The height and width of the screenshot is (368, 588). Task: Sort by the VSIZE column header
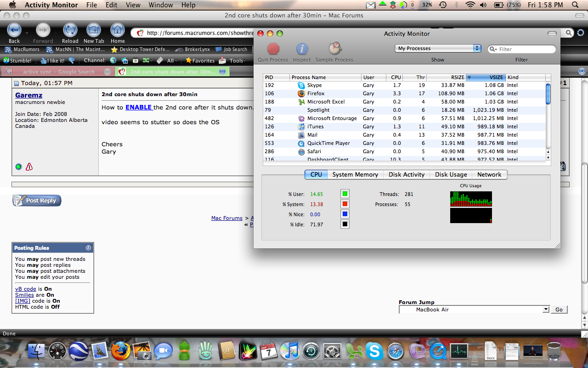485,77
